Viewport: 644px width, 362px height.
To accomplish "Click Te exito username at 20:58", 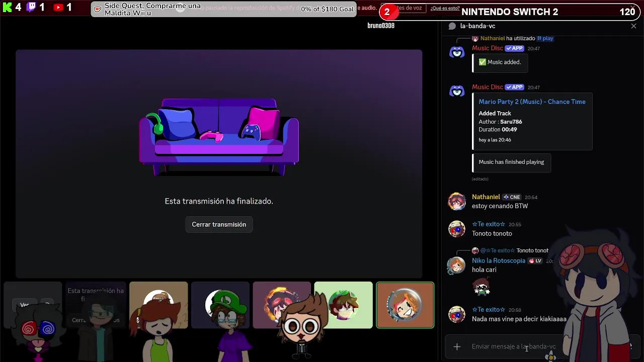I will (489, 310).
